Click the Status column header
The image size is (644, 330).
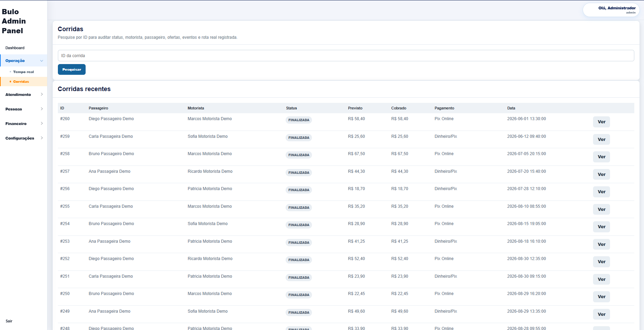[x=291, y=108]
